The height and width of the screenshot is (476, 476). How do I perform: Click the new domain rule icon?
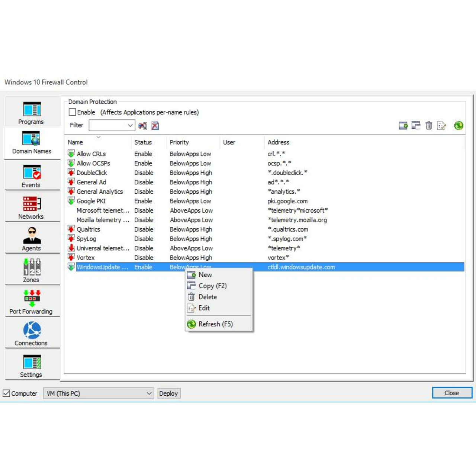click(403, 126)
